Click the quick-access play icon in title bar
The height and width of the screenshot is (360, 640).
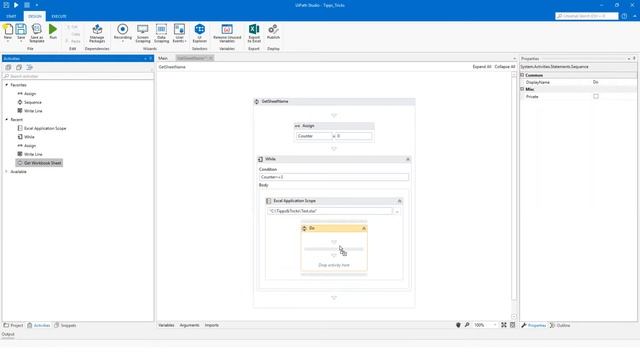coord(16,5)
